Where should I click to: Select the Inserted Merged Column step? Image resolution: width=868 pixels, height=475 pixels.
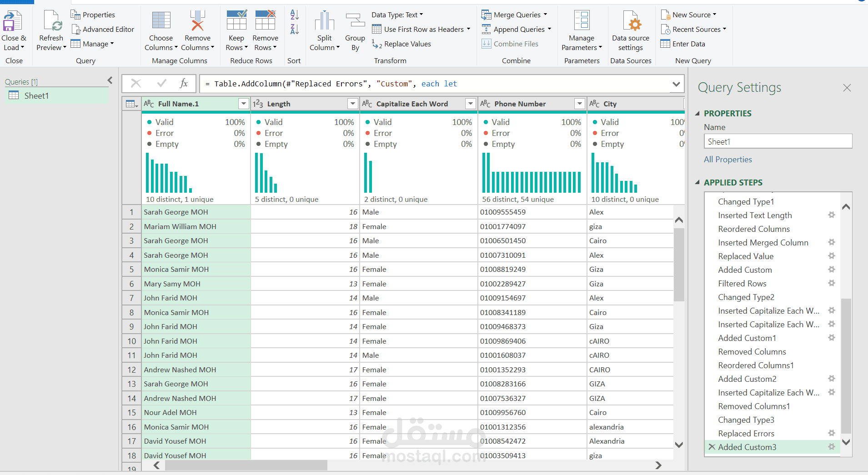[x=763, y=242]
